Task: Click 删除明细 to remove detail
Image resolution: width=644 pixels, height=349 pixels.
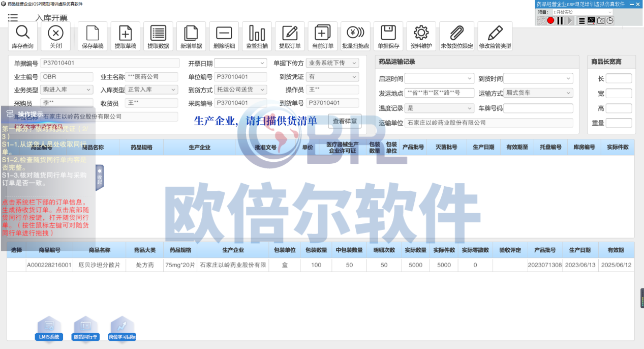Action: [224, 36]
